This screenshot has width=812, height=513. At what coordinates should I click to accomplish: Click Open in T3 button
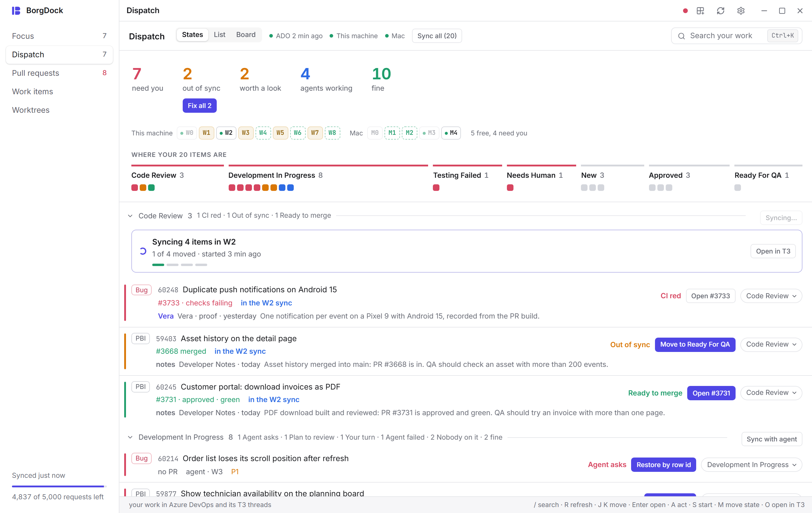773,251
